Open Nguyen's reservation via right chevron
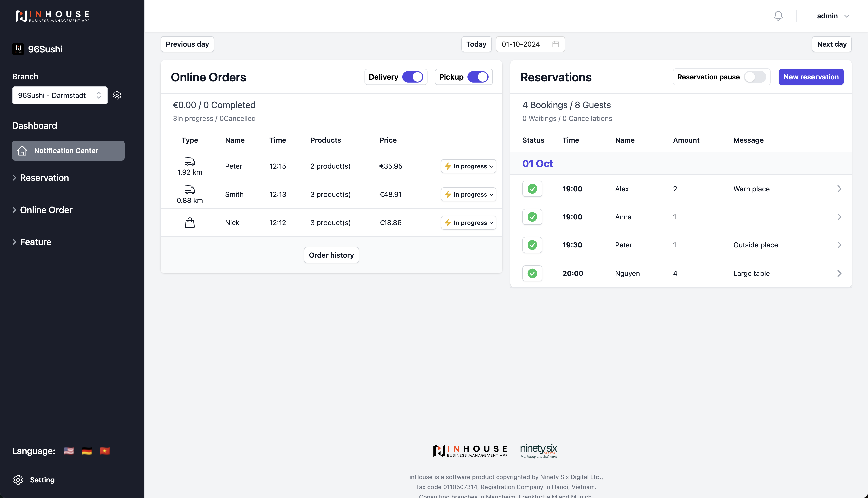 [x=839, y=273]
